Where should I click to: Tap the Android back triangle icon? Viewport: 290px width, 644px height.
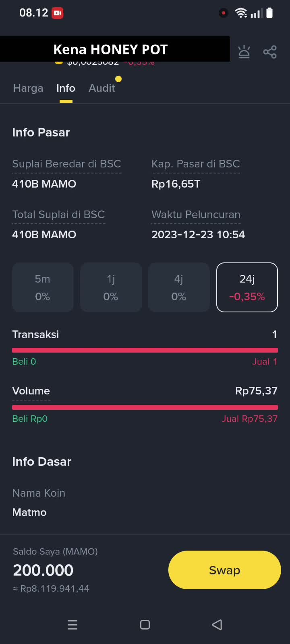(x=217, y=625)
